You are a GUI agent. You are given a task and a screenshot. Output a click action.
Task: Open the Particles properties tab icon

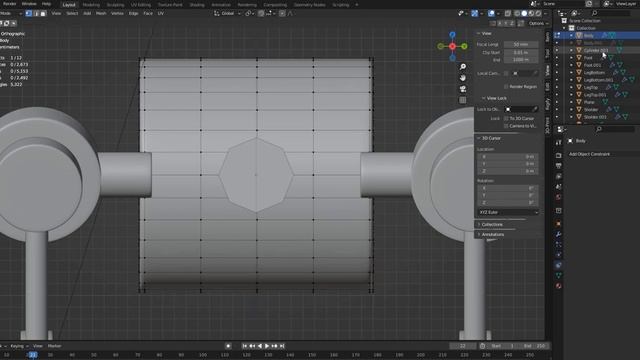pyautogui.click(x=558, y=244)
